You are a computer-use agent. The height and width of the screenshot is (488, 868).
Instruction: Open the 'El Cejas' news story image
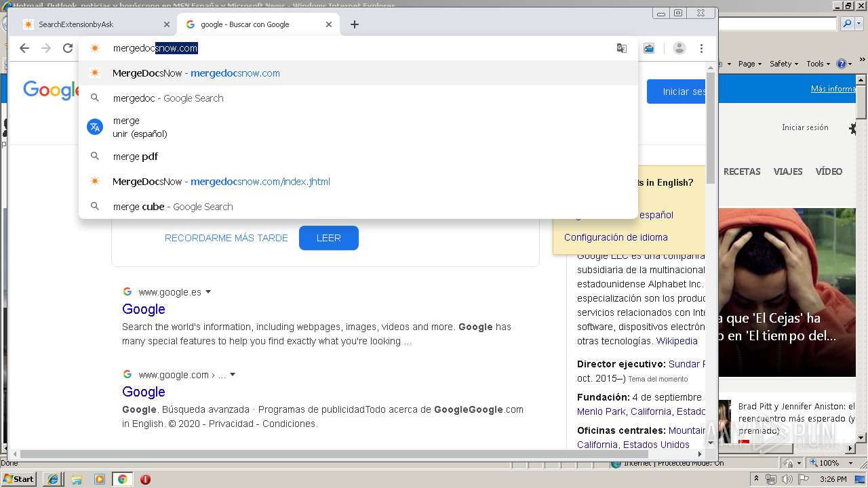coord(787,292)
